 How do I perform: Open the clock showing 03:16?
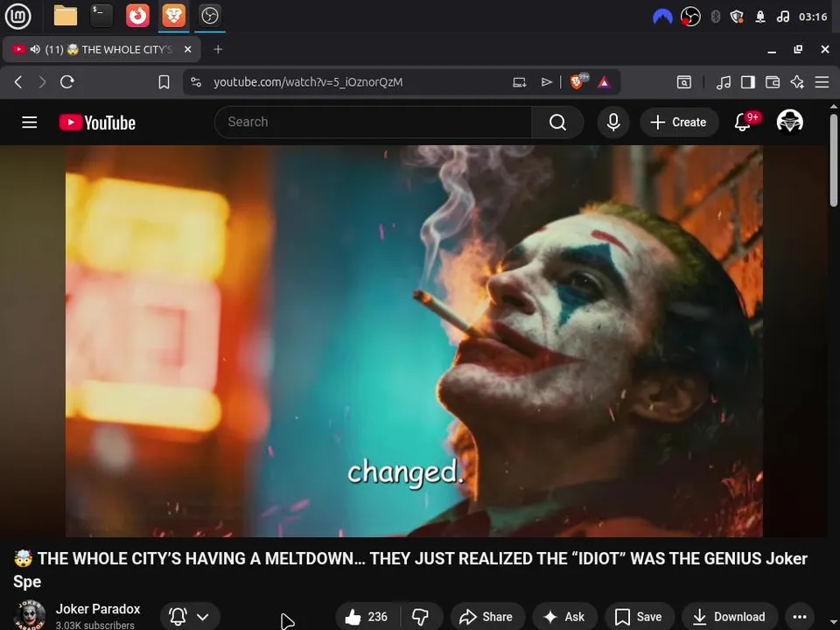coord(813,17)
